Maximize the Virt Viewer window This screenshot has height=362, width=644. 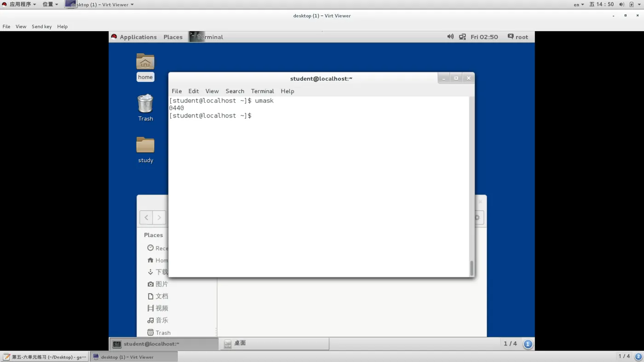(x=625, y=16)
